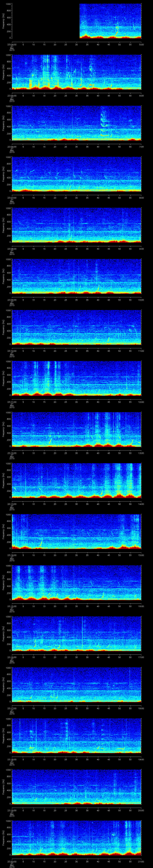Select the spectrogram panel starting at 23:08:00
This screenshot has width=153, height=868.
[x=77, y=225]
